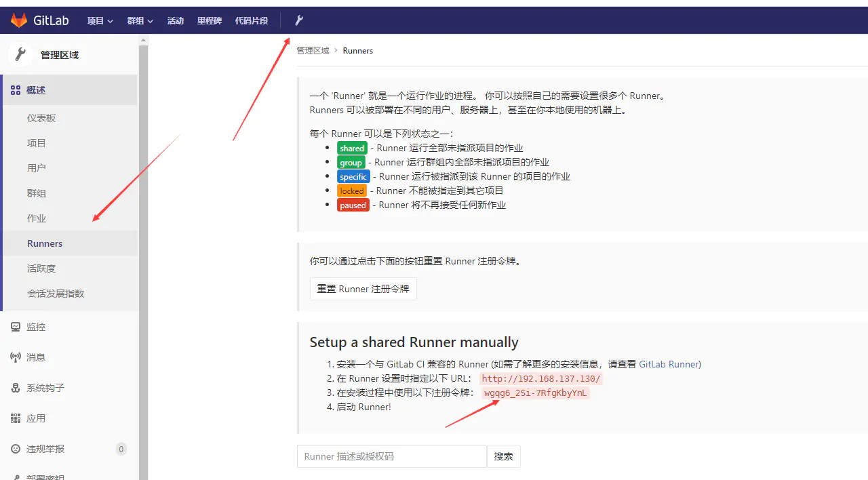
Task: Open 仪表板 in sidebar
Action: click(41, 118)
